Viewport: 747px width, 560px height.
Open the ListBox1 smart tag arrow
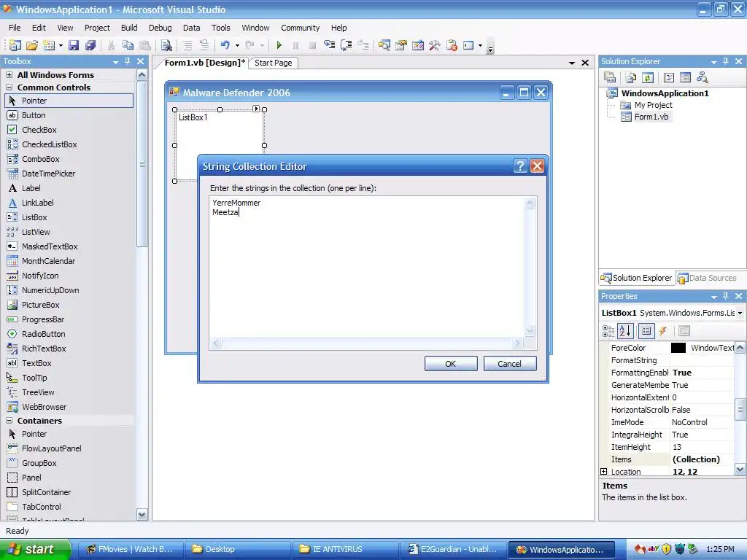click(256, 109)
